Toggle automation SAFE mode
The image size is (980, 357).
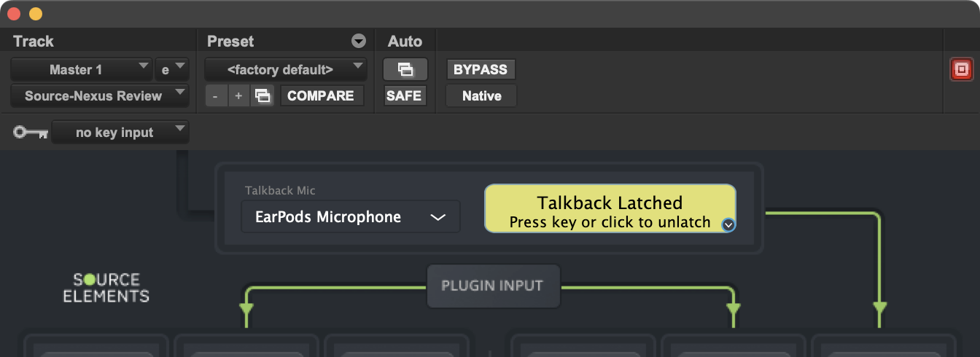point(404,95)
